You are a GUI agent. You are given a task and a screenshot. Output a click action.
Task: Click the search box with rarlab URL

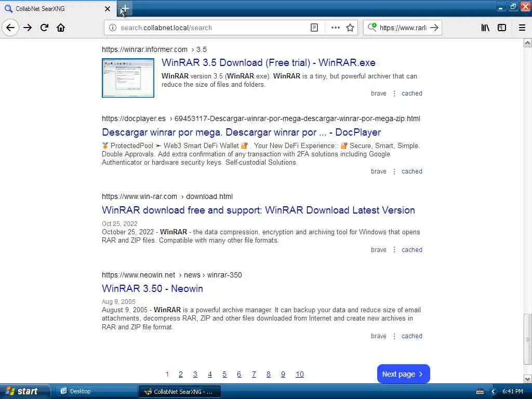pyautogui.click(x=403, y=28)
